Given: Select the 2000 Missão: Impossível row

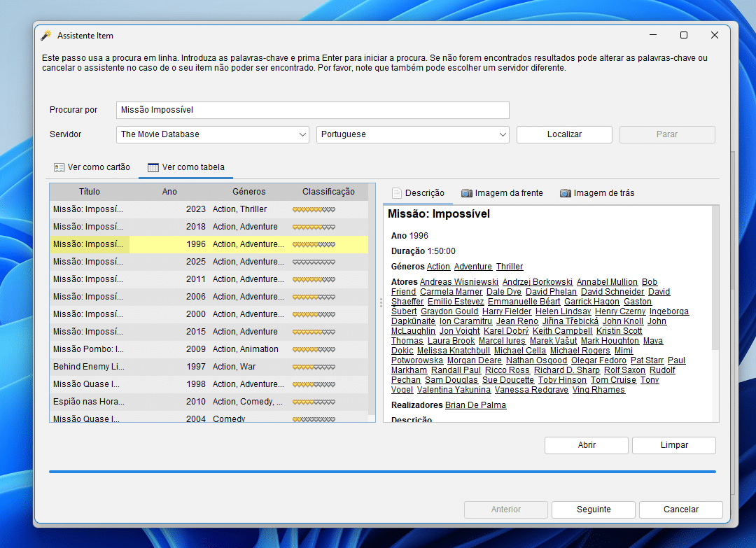Looking at the screenshot, I should [209, 314].
